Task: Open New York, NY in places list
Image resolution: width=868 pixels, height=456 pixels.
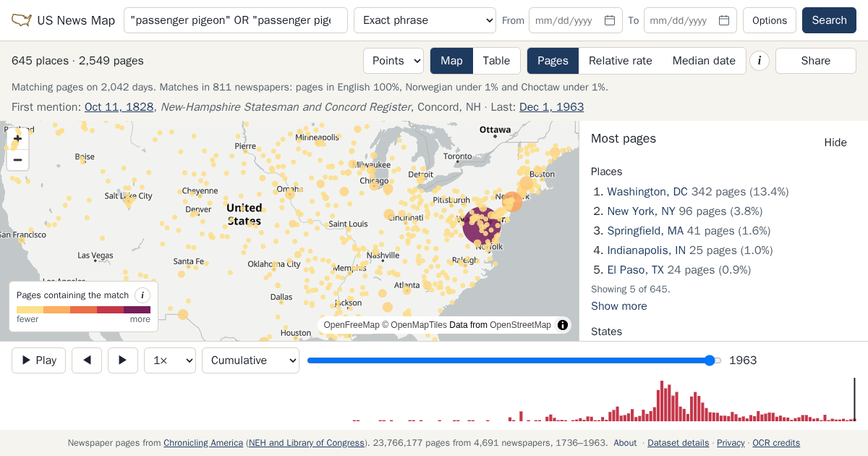Action: 641,211
